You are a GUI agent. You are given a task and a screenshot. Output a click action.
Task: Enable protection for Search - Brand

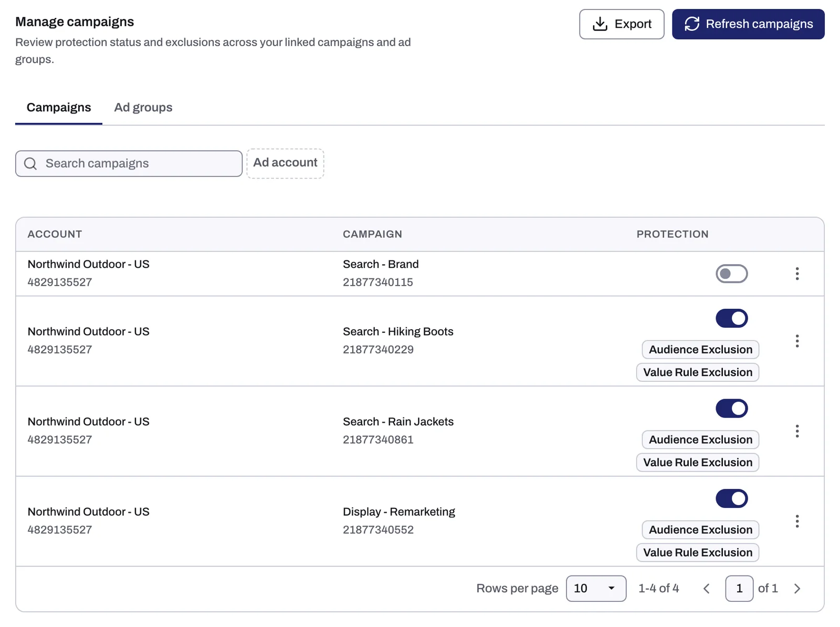coord(732,274)
